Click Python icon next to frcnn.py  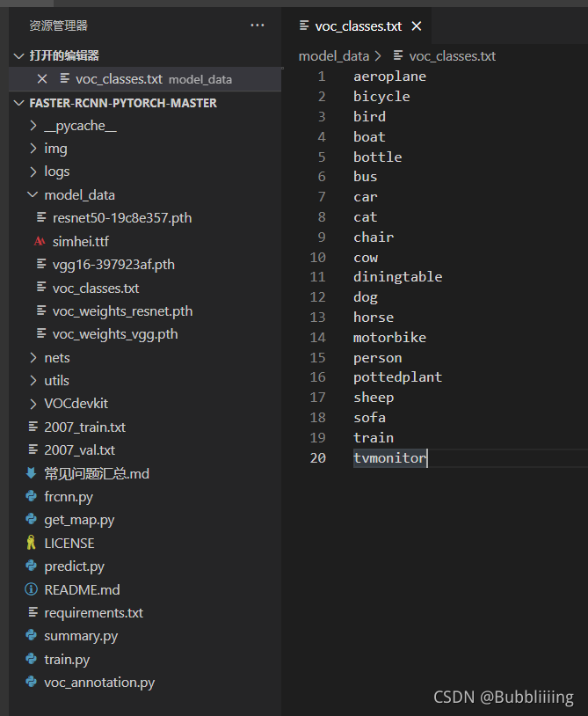tap(32, 496)
